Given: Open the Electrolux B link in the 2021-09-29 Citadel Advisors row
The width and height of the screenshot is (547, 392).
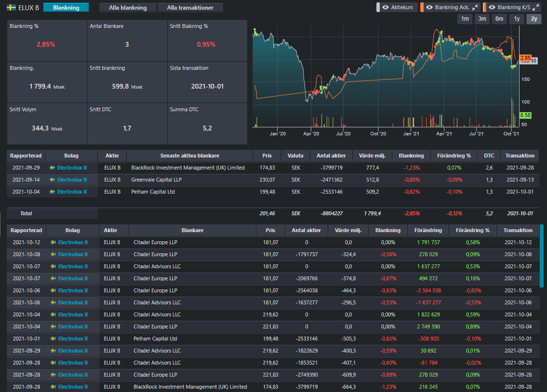Looking at the screenshot, I should [x=73, y=351].
